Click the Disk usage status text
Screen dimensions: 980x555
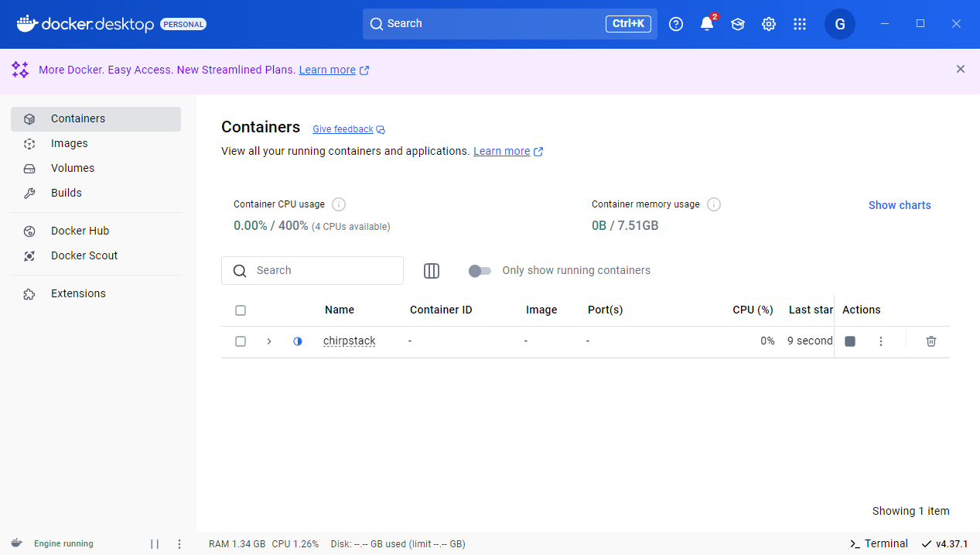point(398,544)
